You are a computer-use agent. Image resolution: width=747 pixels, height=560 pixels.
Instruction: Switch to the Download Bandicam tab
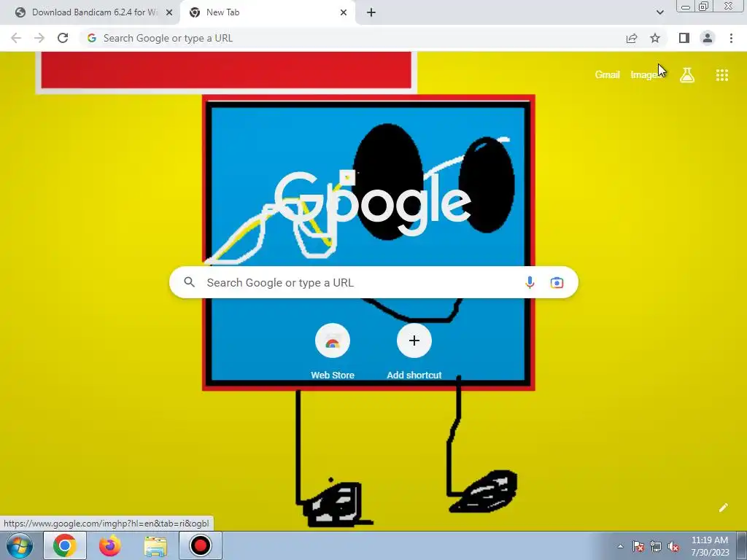[x=90, y=12]
